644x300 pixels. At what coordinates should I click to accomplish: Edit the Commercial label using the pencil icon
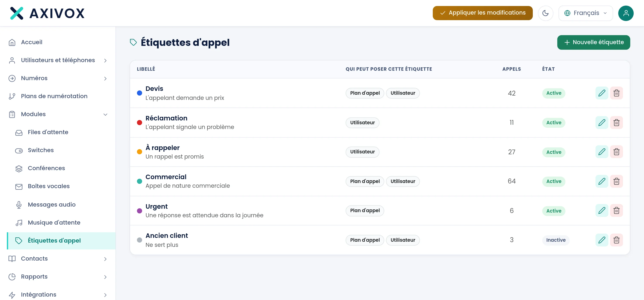coord(601,181)
